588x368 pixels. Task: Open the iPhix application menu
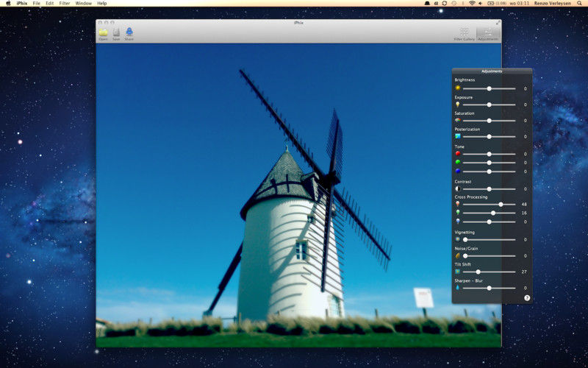[22, 4]
